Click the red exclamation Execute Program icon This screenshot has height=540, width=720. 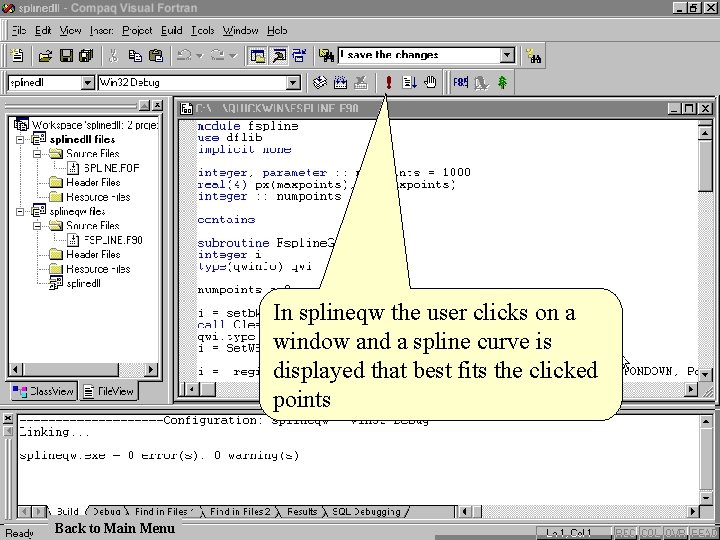(388, 83)
